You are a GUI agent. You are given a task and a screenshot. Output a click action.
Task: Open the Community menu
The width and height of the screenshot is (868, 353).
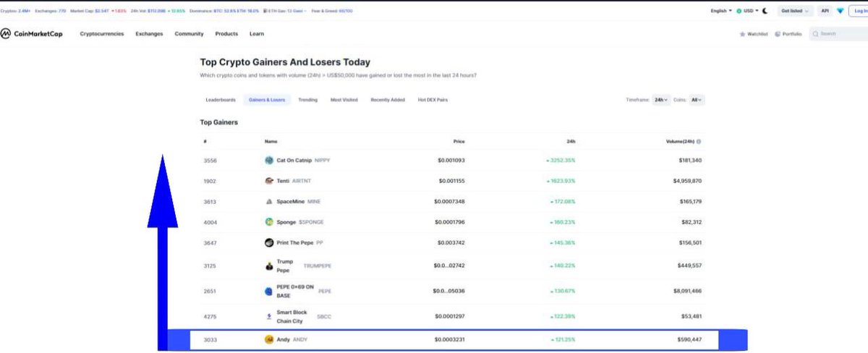pyautogui.click(x=189, y=34)
